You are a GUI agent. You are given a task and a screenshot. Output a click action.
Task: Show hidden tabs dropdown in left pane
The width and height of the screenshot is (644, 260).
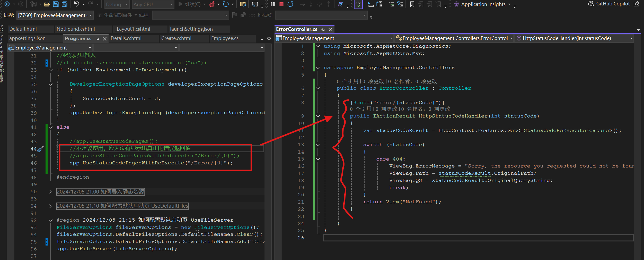(x=262, y=39)
